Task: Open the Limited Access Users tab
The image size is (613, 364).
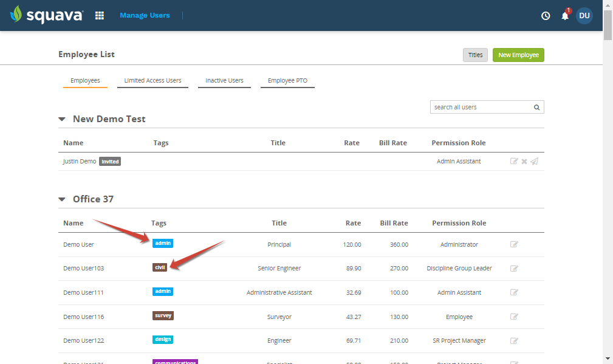Action: pos(153,81)
